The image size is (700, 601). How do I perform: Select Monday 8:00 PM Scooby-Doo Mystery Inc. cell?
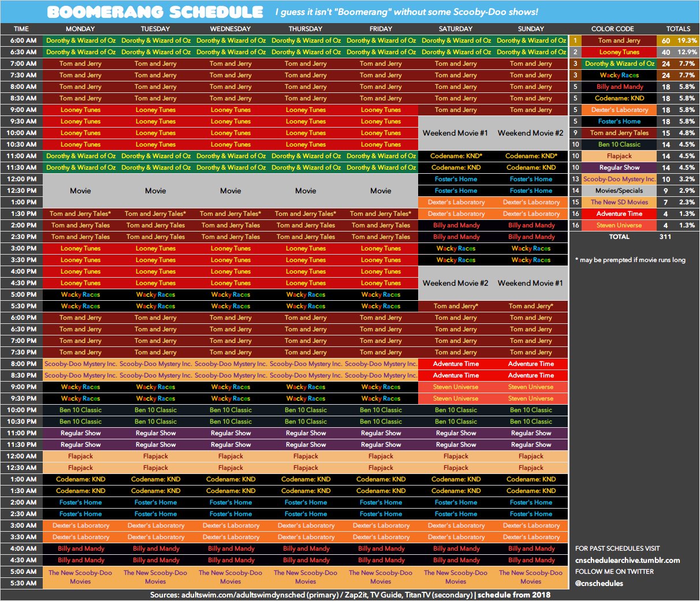pyautogui.click(x=80, y=364)
